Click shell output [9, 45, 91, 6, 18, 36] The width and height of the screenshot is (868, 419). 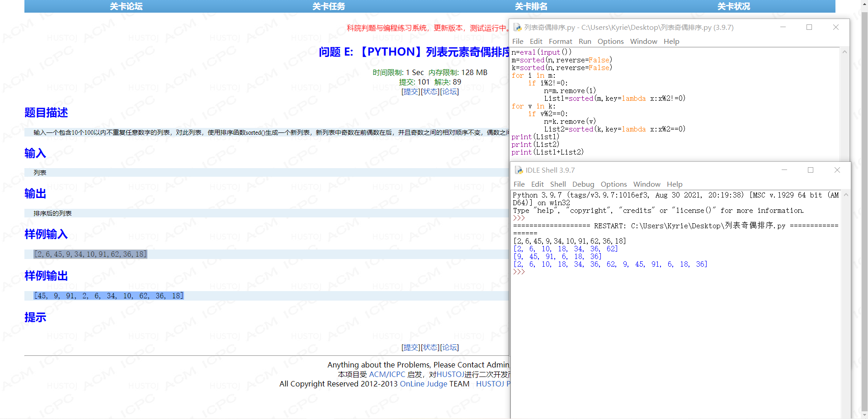tap(557, 257)
